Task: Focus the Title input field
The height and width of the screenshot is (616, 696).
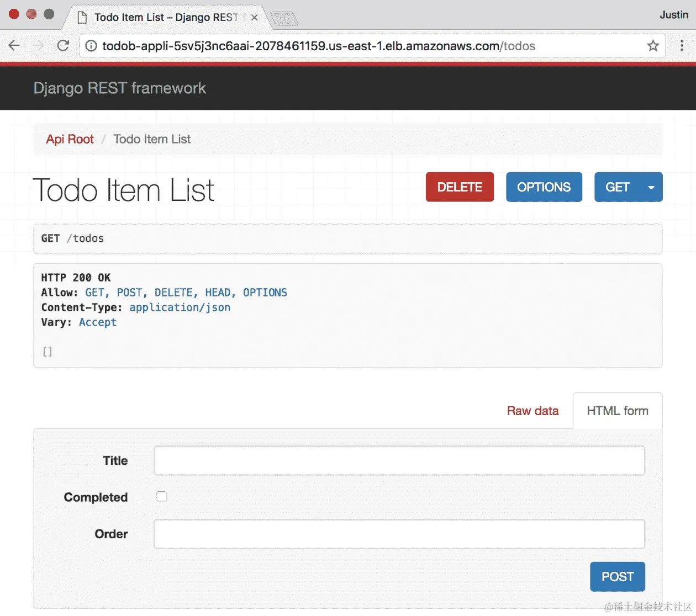Action: coord(399,460)
